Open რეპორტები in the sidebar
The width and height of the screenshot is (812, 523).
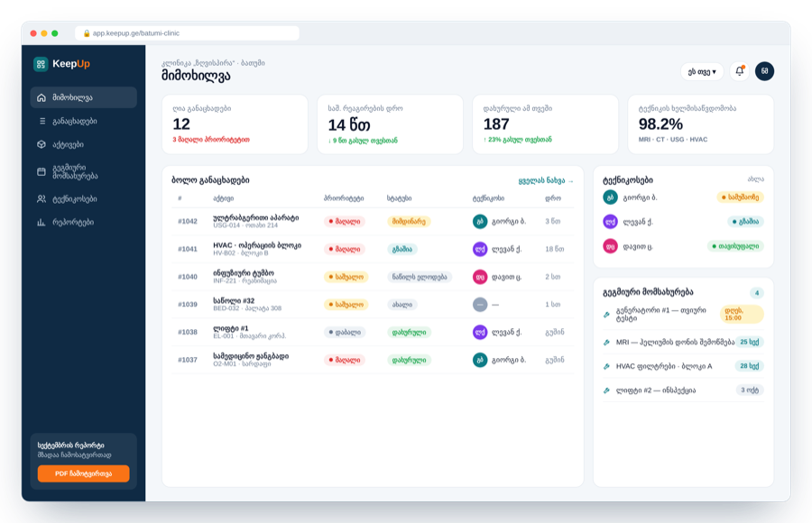83,222
